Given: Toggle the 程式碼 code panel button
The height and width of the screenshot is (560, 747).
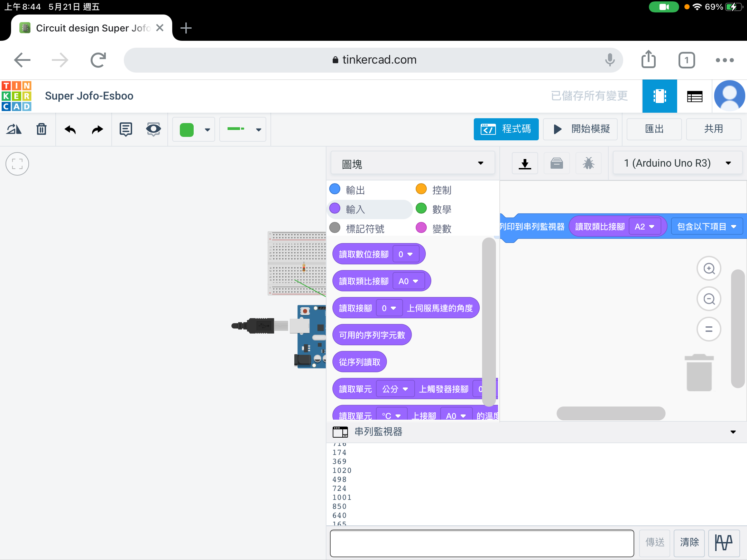Looking at the screenshot, I should click(506, 129).
